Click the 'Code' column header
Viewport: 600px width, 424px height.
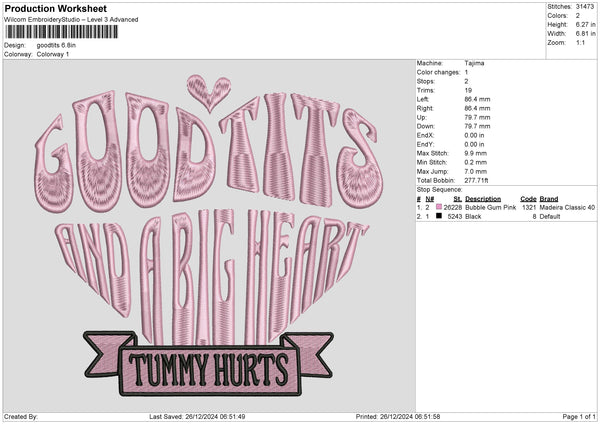pos(528,199)
